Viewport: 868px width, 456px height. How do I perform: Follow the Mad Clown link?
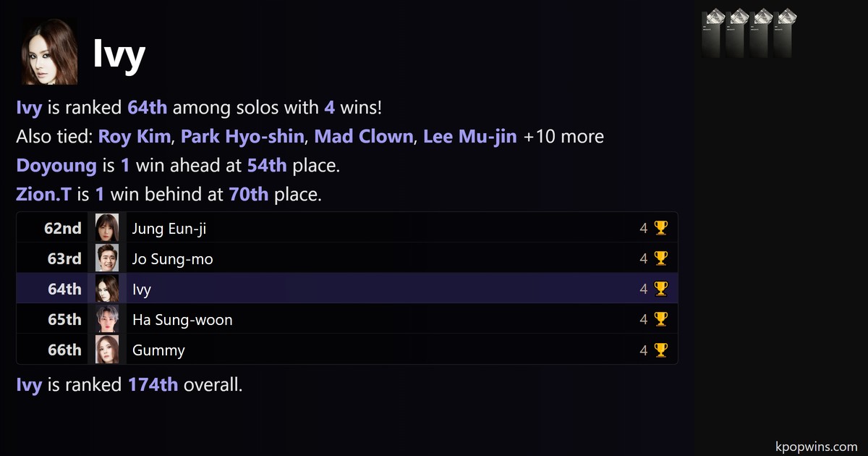point(364,136)
